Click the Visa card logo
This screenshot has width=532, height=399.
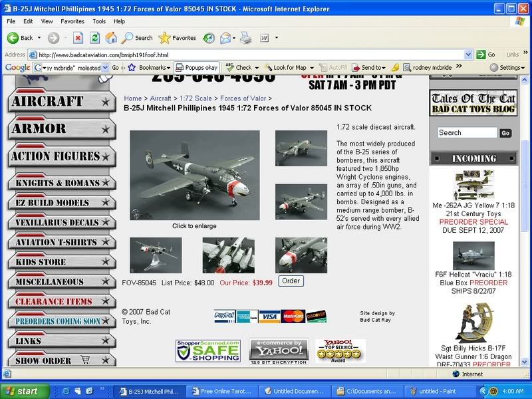click(269, 317)
